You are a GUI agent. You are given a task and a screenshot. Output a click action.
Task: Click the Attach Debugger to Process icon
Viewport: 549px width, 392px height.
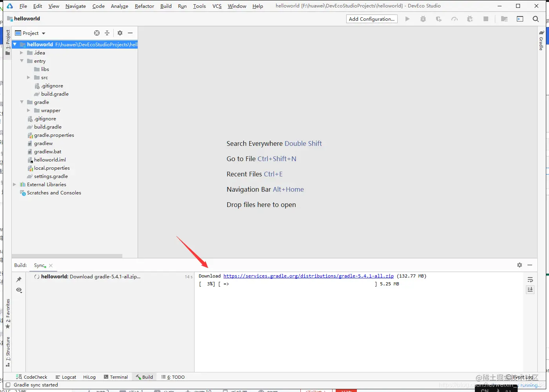click(470, 19)
